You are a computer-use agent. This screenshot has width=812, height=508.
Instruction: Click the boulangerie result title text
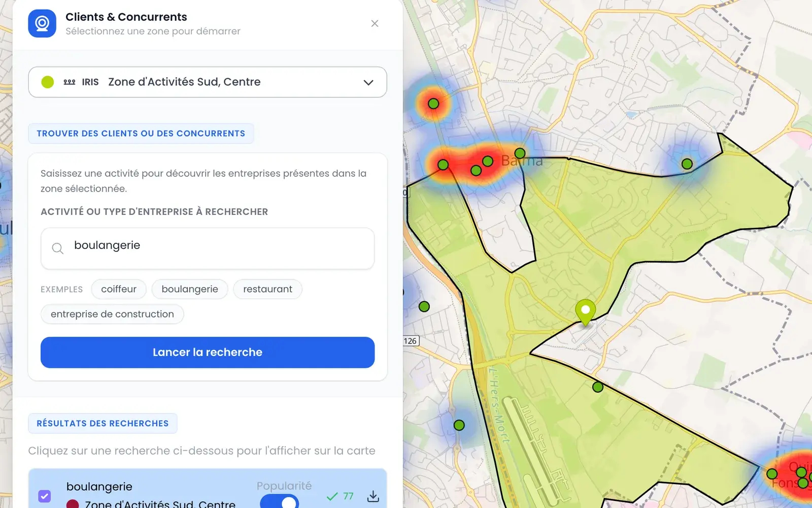click(99, 487)
